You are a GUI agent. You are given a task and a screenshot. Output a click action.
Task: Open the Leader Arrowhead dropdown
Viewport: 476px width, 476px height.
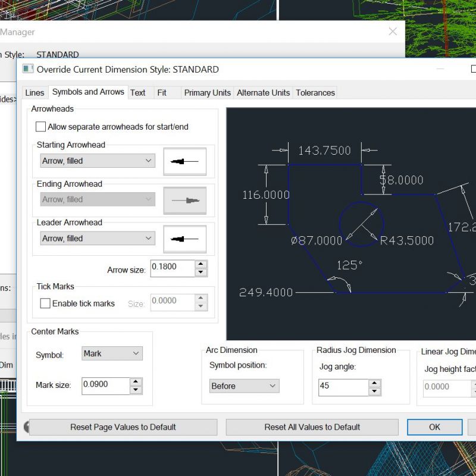(x=98, y=238)
